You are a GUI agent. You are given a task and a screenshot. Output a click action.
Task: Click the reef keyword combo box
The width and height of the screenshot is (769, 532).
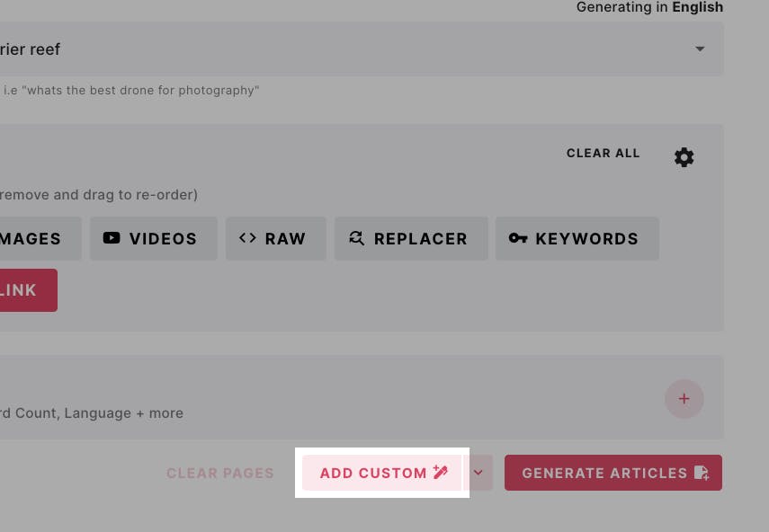[x=362, y=49]
